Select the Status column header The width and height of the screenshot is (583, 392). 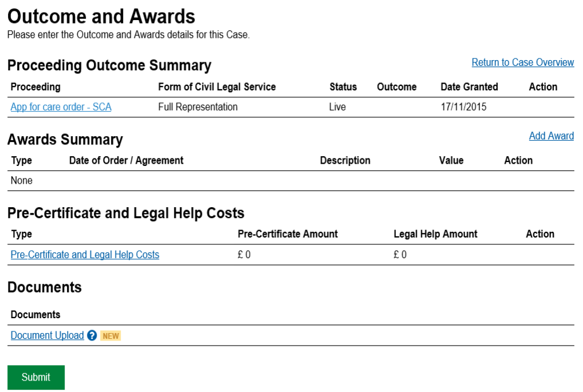click(x=343, y=87)
